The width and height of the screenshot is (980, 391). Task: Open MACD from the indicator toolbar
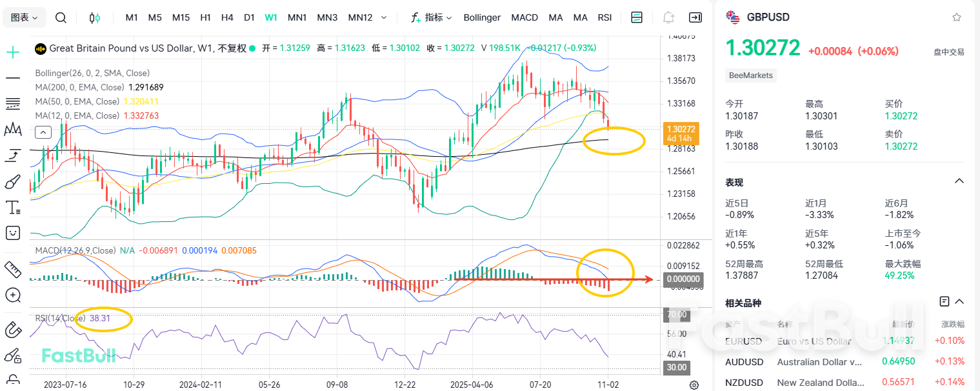pyautogui.click(x=525, y=17)
